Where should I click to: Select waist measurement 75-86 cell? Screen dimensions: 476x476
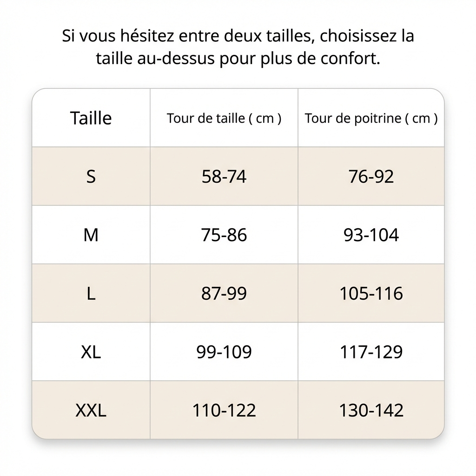[224, 235]
